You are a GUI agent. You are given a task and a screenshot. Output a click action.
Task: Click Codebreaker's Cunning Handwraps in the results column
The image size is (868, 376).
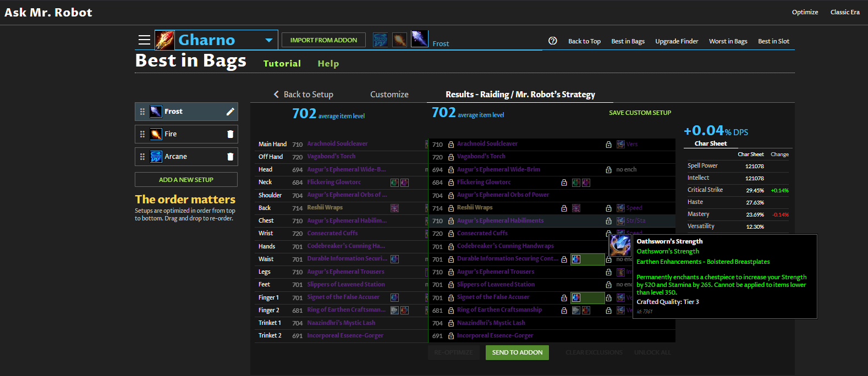point(506,246)
